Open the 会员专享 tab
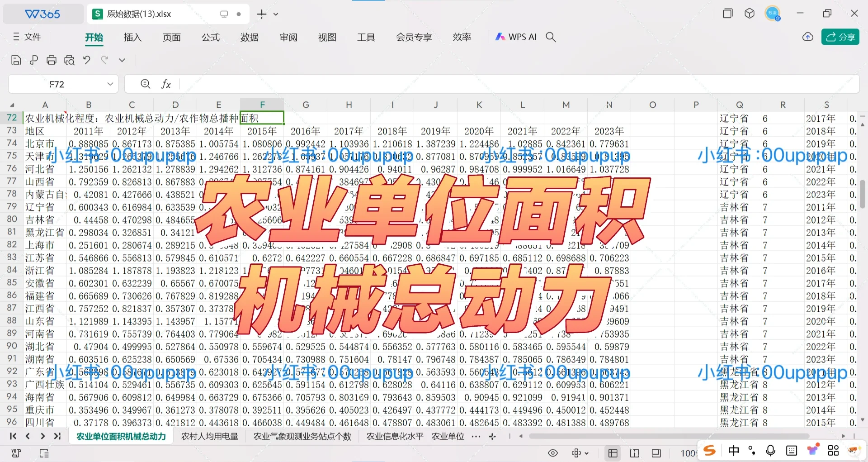Screen dimensions: 868x462 pyautogui.click(x=414, y=37)
